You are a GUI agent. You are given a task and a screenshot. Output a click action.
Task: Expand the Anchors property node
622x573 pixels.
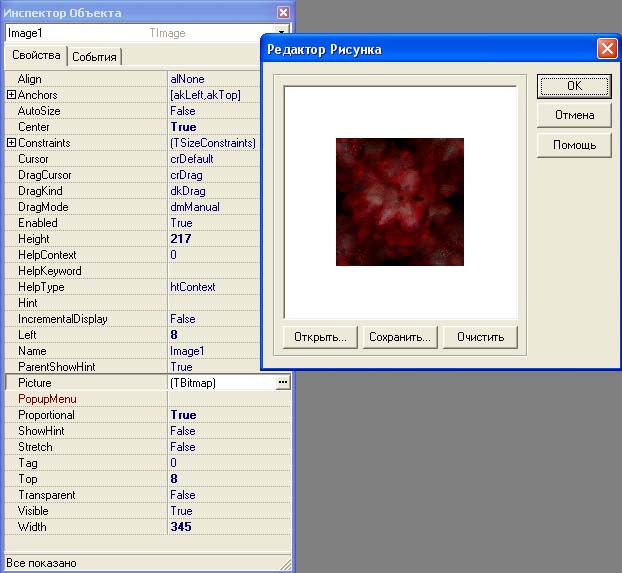11,95
